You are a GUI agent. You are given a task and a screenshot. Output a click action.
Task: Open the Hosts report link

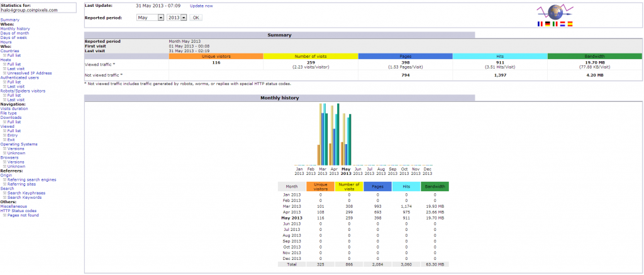click(6, 60)
